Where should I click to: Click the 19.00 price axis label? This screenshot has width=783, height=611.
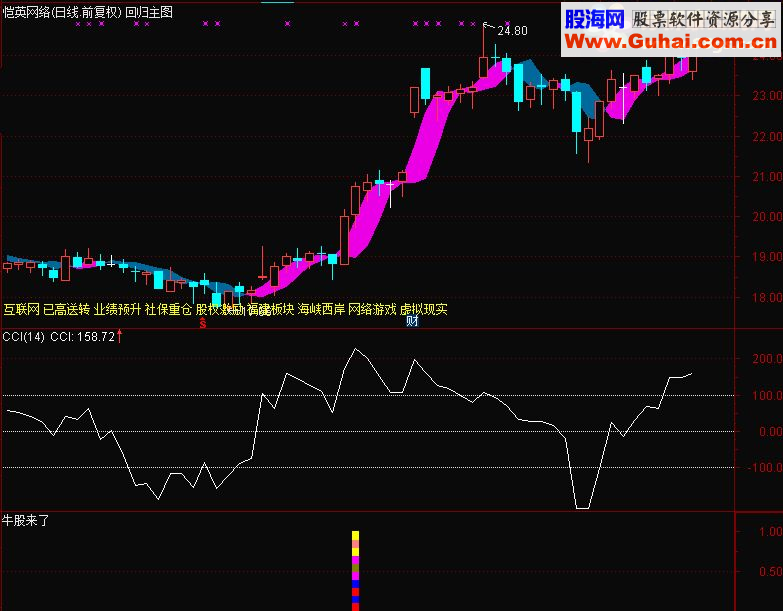pyautogui.click(x=767, y=257)
